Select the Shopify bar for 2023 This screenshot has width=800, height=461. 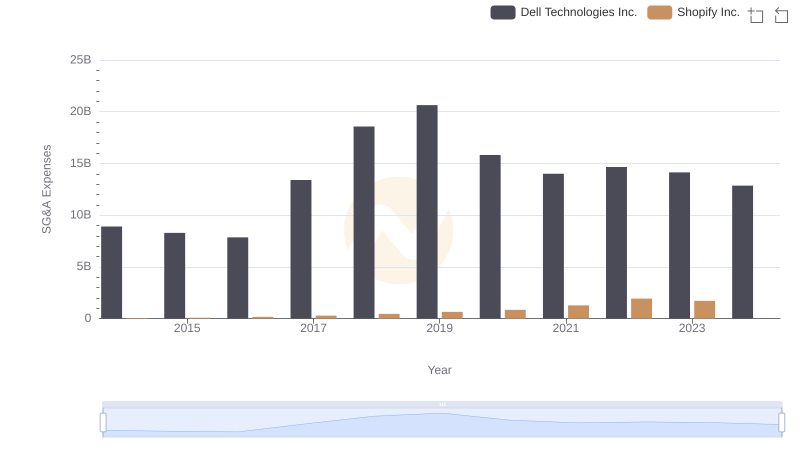704,309
